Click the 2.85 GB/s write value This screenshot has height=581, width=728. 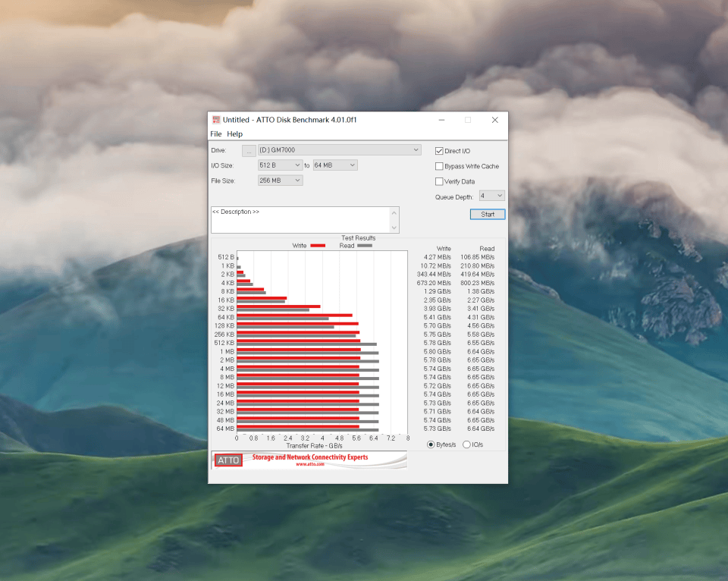[x=438, y=300]
